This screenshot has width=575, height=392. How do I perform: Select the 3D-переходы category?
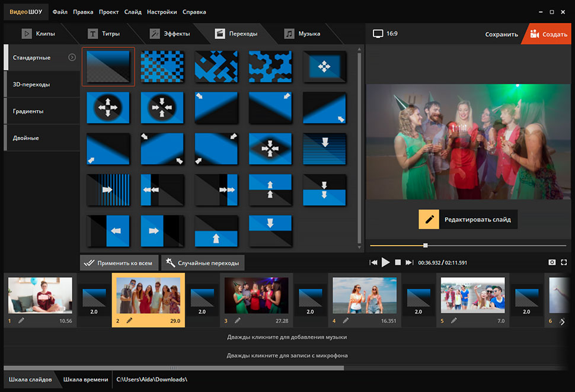(x=31, y=85)
